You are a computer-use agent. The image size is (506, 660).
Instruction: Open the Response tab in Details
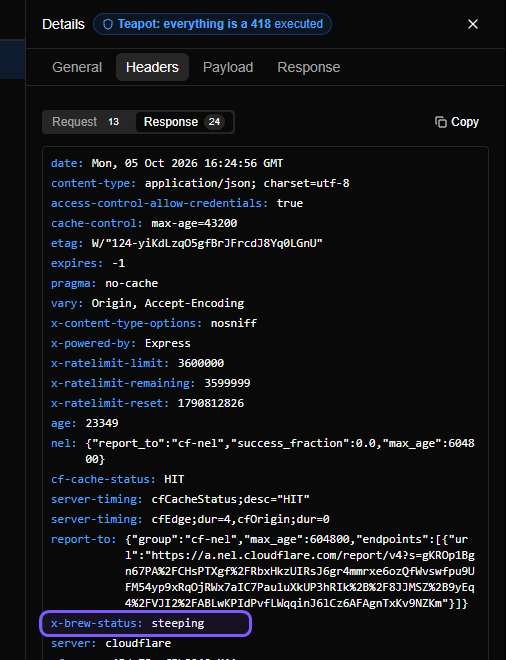[x=309, y=67]
